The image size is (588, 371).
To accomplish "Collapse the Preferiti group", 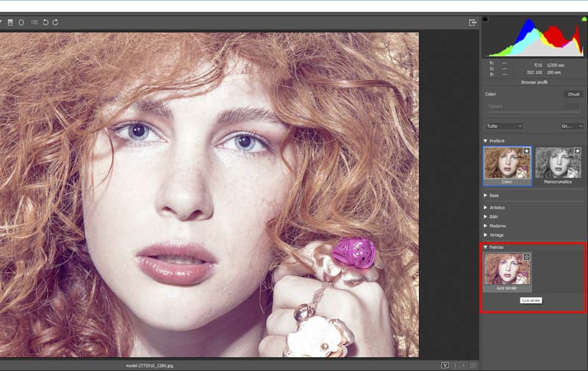I will 485,141.
